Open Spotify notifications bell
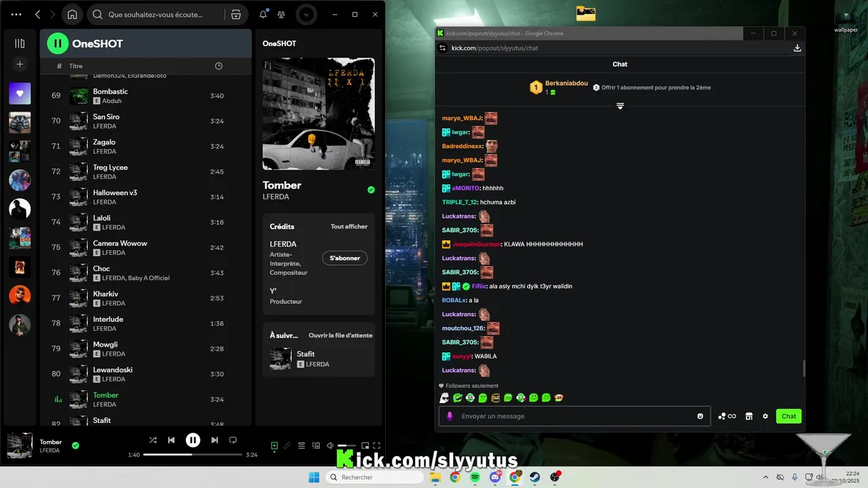The height and width of the screenshot is (488, 868). 263,14
